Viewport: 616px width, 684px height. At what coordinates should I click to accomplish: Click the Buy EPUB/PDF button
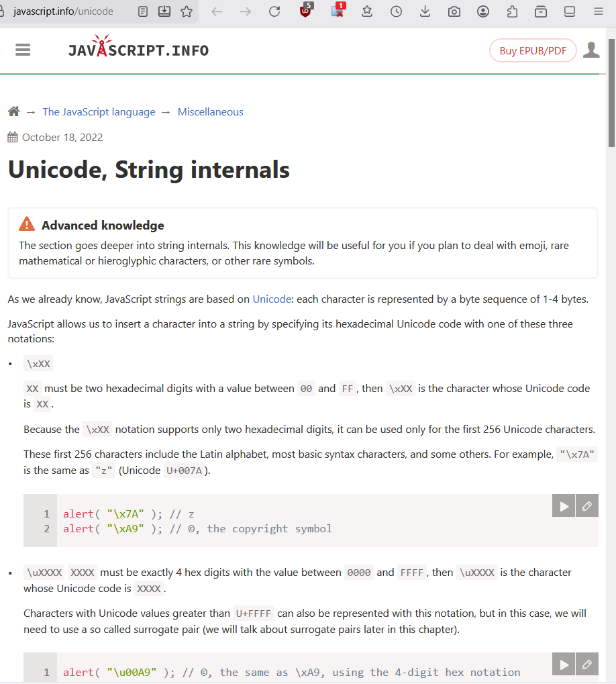tap(533, 50)
